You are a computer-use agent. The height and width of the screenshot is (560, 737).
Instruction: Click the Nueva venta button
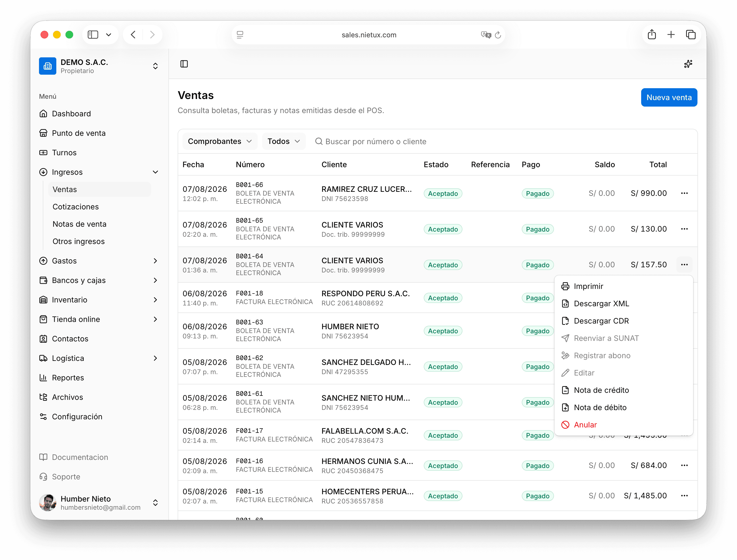tap(669, 97)
